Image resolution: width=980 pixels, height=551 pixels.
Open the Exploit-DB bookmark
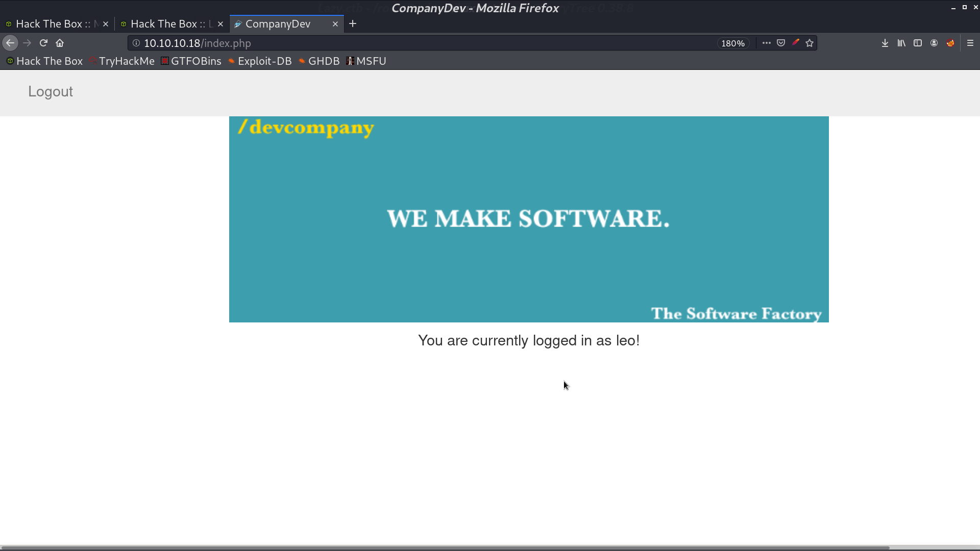click(260, 61)
